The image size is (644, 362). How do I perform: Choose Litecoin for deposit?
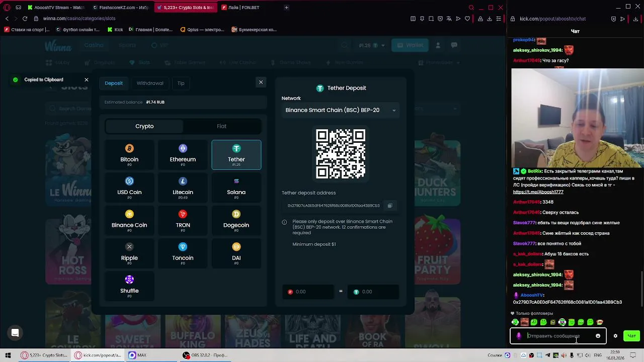click(183, 188)
